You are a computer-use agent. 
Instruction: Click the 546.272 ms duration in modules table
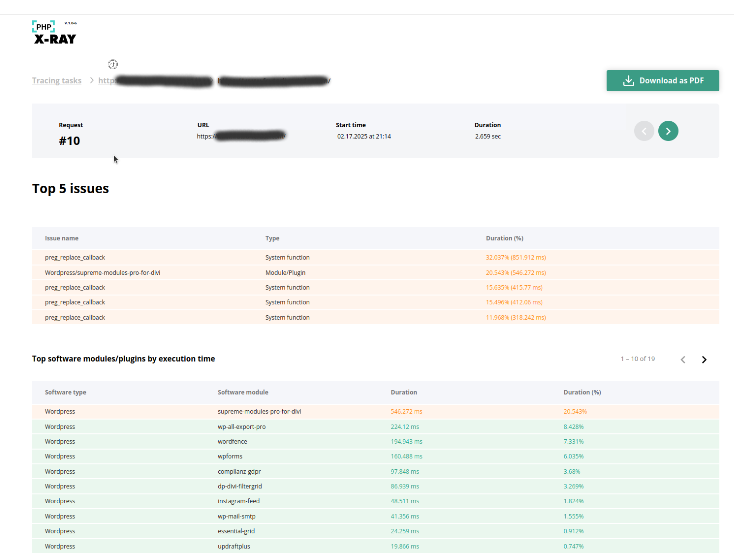click(406, 412)
